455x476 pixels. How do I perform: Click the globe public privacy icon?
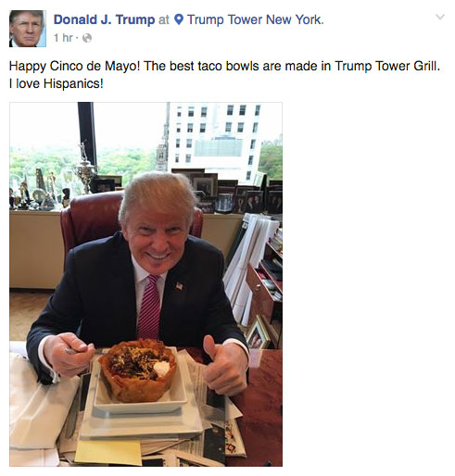pos(87,38)
